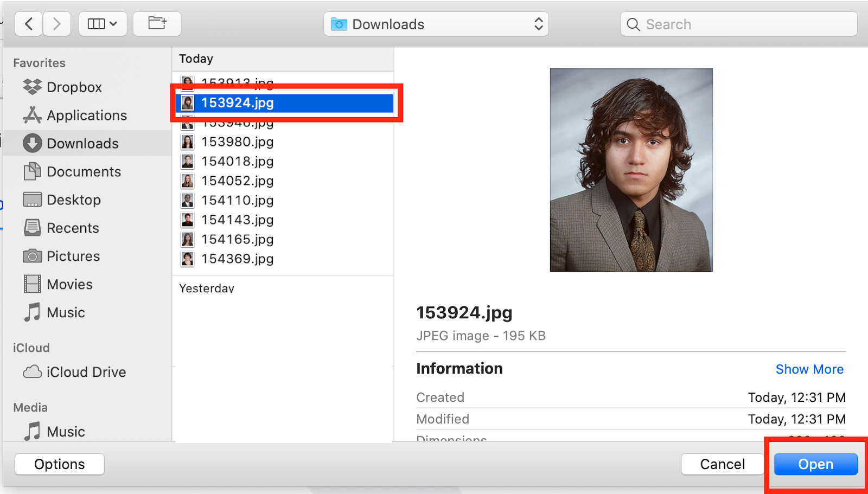Choose Applications label in sidebar
Viewport: 868px width, 494px height.
point(87,116)
